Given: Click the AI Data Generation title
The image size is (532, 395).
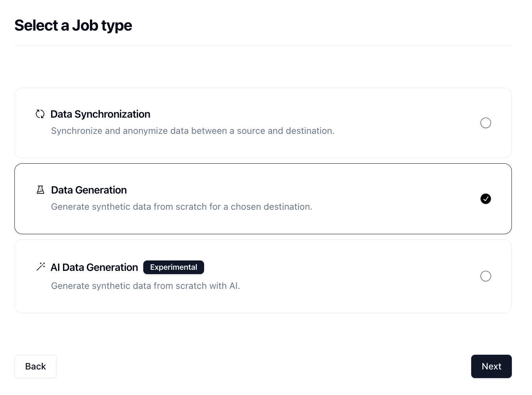Looking at the screenshot, I should point(94,267).
